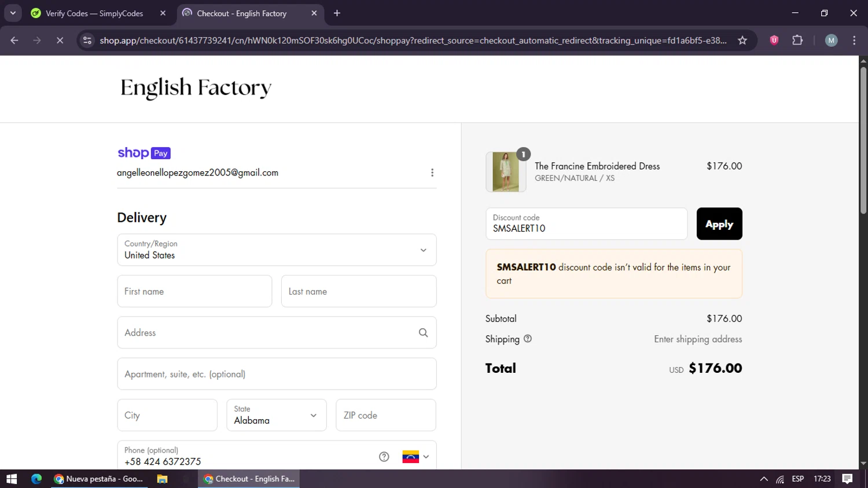Click the Total $176.00 amount

tap(715, 368)
